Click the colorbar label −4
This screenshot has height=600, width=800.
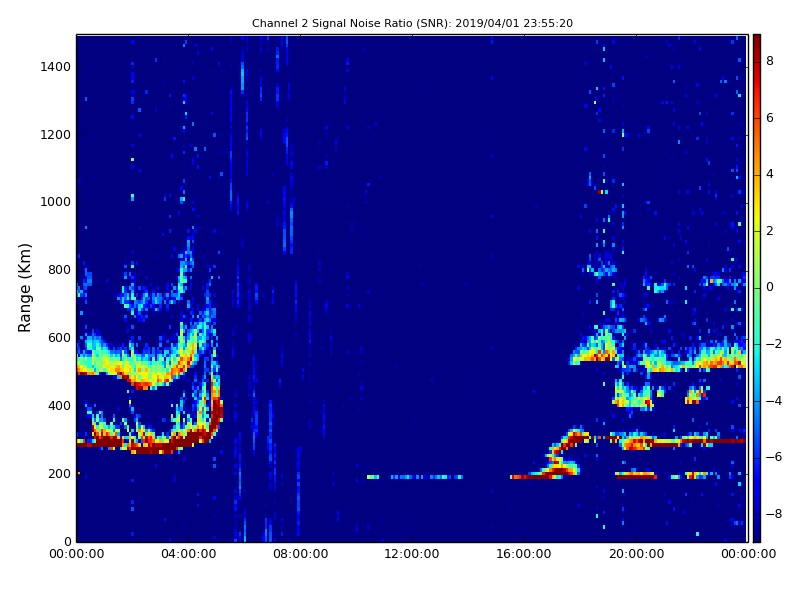pyautogui.click(x=773, y=401)
